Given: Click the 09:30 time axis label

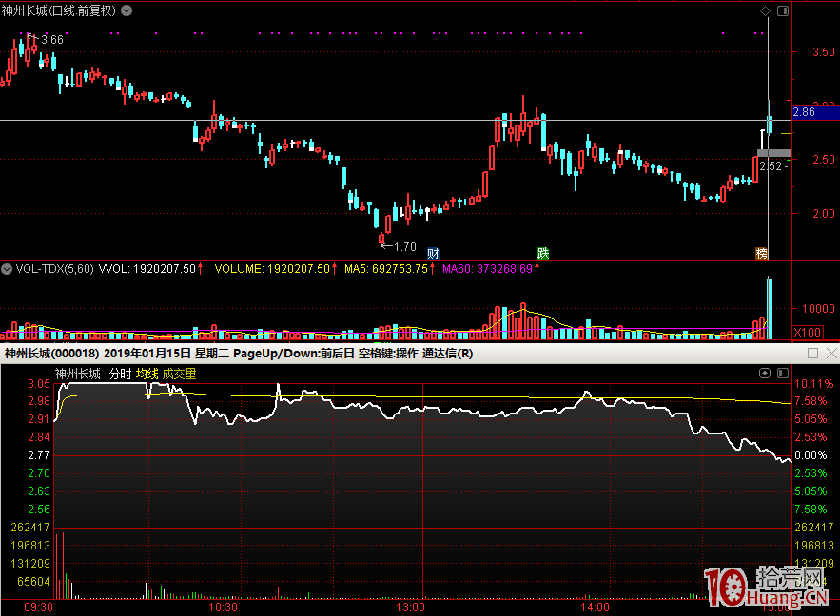Looking at the screenshot, I should pyautogui.click(x=39, y=607).
